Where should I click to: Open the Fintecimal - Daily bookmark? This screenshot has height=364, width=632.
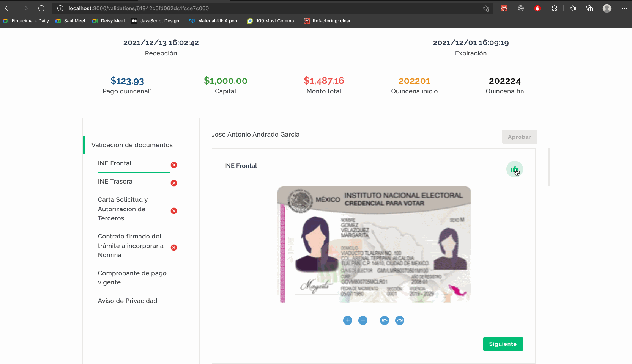click(26, 21)
